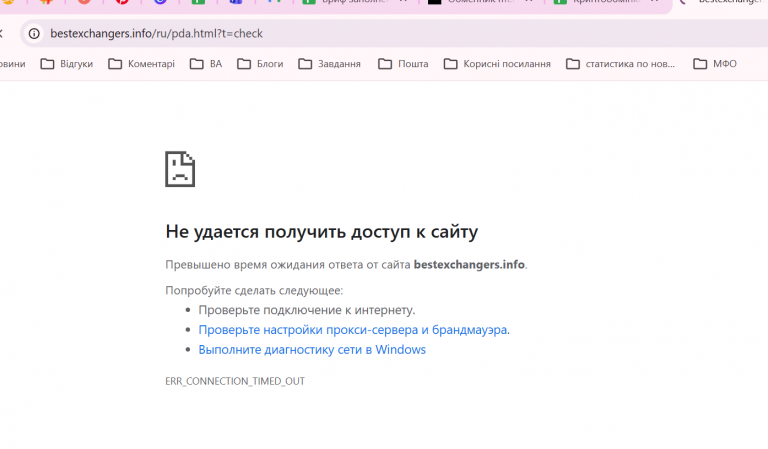Open the Пошта bookmarks folder
This screenshot has width=768, height=449.
point(404,64)
